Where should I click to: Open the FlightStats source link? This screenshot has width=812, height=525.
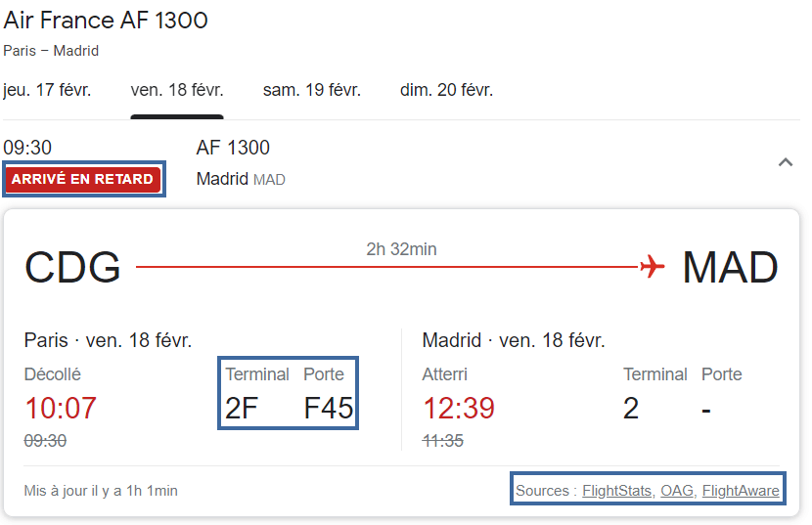[x=618, y=491]
